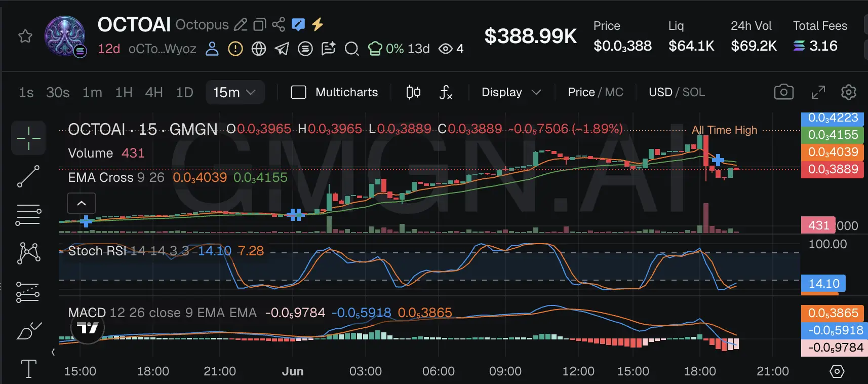
Task: Copy the oCTo...Wyoz contract address
Action: (x=162, y=49)
